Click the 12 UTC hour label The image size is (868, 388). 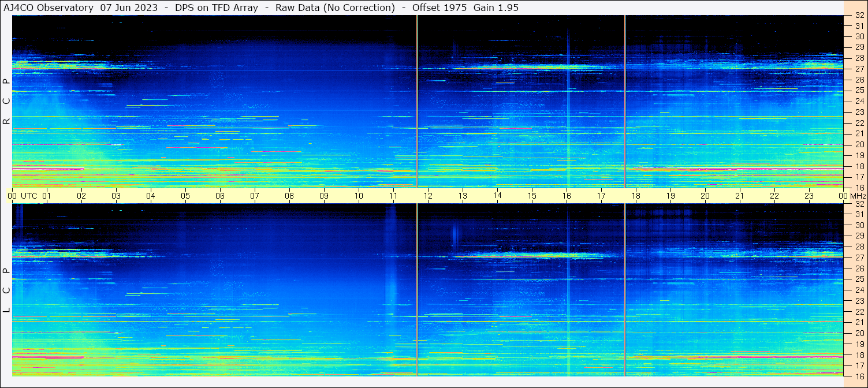[x=428, y=196]
